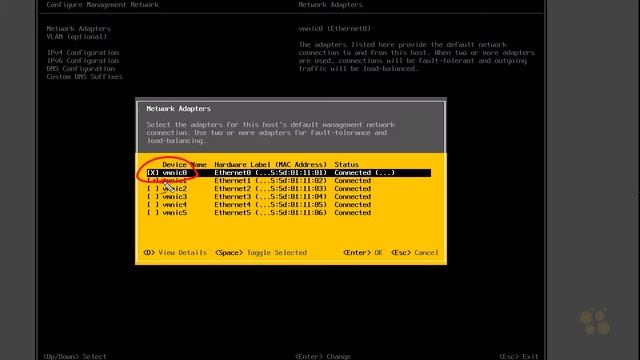Select VLAN (optional) menu entry
The width and height of the screenshot is (640, 360).
click(x=76, y=37)
